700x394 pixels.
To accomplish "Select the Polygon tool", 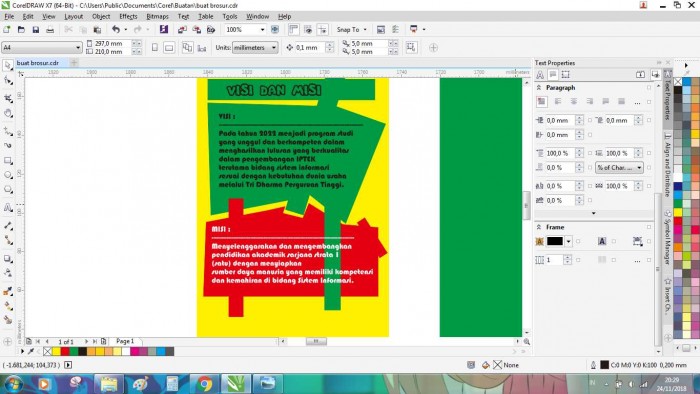I will [x=8, y=190].
